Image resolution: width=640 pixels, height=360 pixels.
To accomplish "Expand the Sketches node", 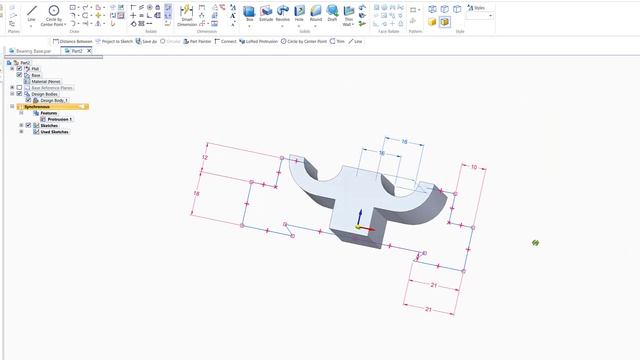I will (x=21, y=125).
